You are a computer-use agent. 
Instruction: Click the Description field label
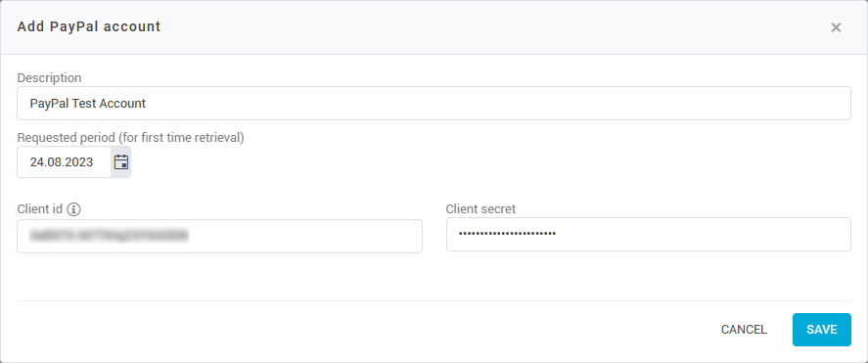coord(49,78)
